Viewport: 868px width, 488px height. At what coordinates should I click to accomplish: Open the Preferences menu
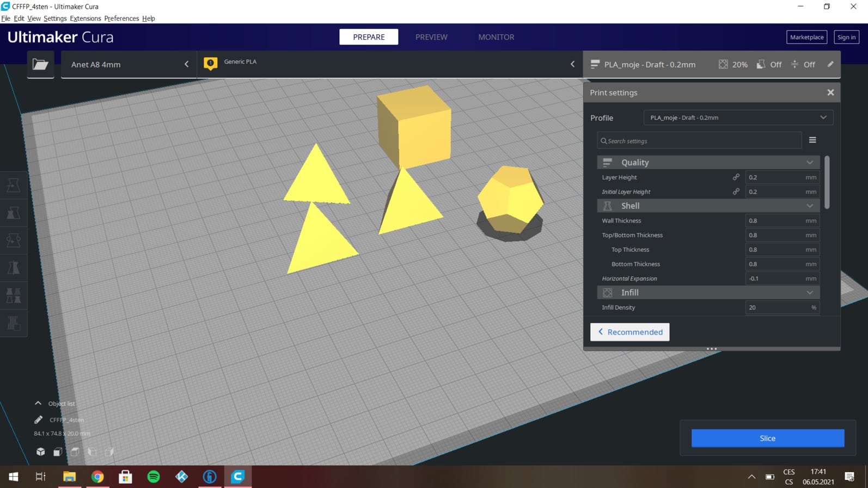[x=121, y=18]
